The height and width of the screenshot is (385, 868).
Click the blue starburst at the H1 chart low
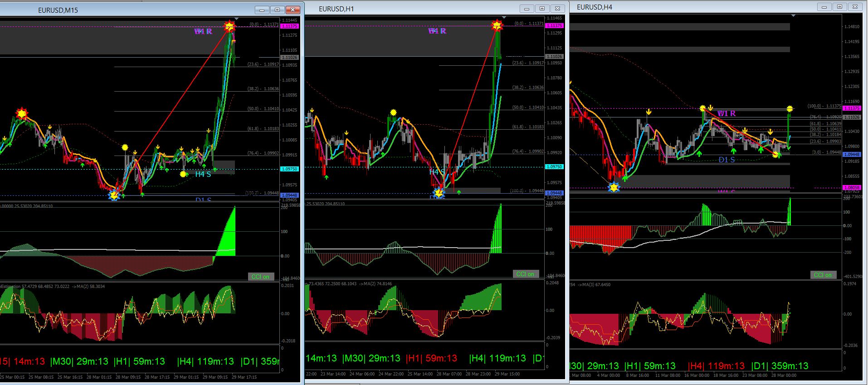[438, 193]
